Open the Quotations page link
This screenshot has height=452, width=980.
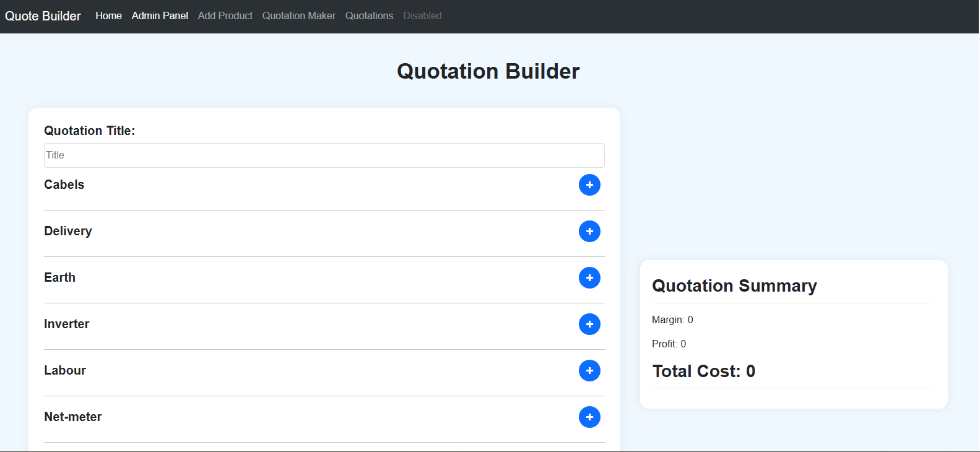pyautogui.click(x=369, y=16)
